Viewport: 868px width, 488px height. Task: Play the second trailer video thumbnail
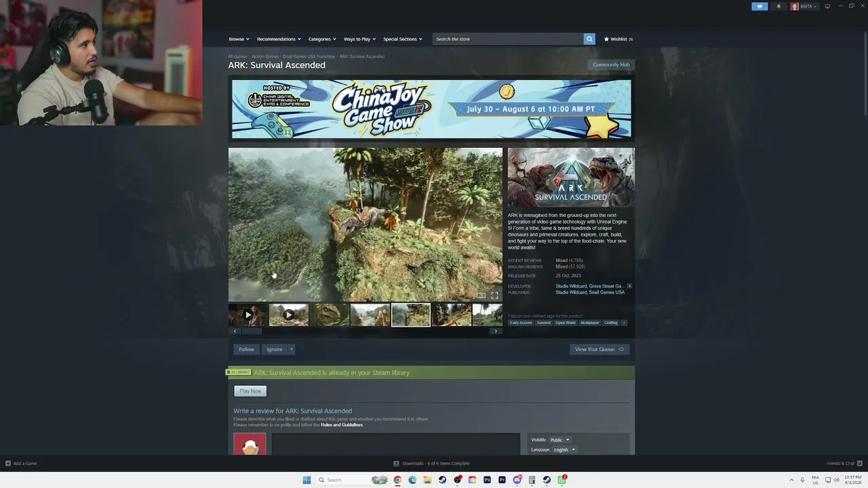click(289, 315)
